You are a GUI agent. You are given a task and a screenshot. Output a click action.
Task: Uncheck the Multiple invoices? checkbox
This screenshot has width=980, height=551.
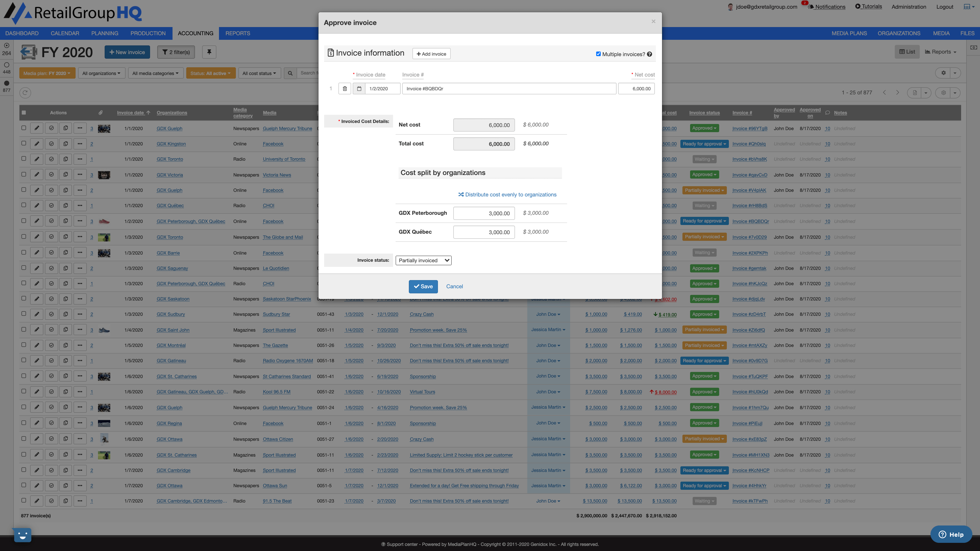tap(598, 54)
